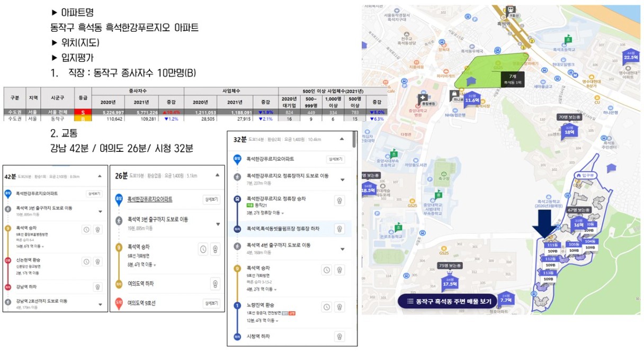This screenshot has width=644, height=362.
Task: Click the clock icon for 흑석역 승차 in 32분 route
Action: tap(327, 270)
